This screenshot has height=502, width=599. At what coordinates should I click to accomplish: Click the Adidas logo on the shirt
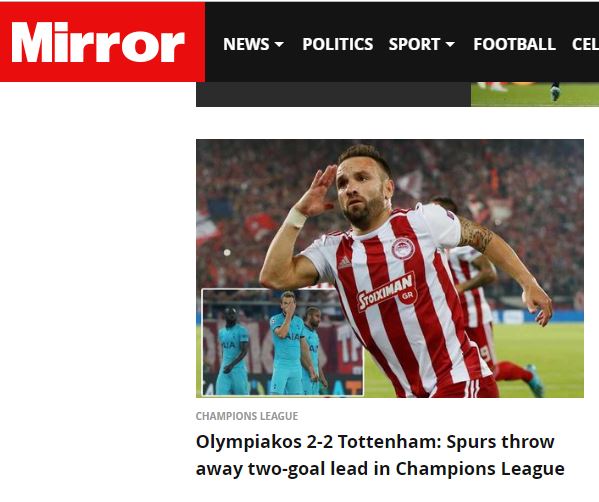[x=344, y=262]
